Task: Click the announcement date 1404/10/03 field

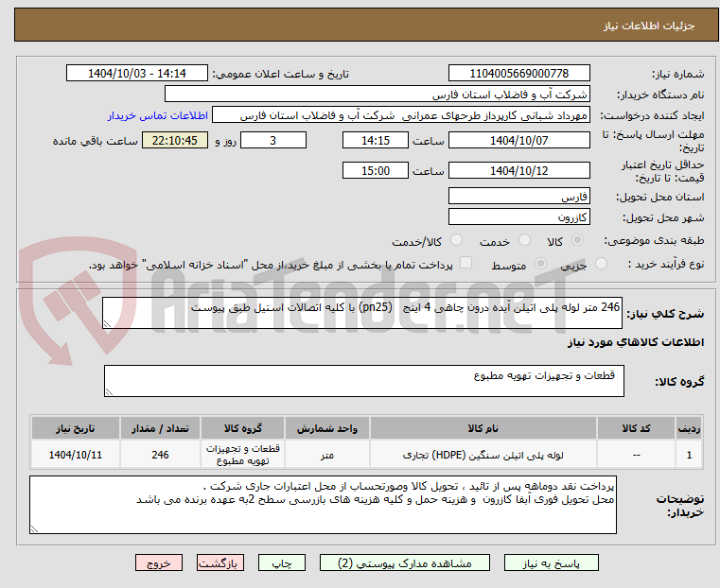Action: click(137, 74)
